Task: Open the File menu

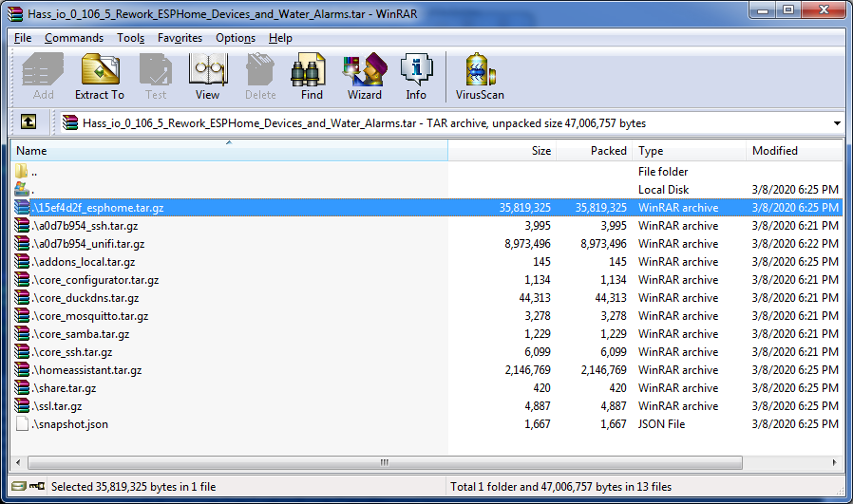Action: coord(23,38)
